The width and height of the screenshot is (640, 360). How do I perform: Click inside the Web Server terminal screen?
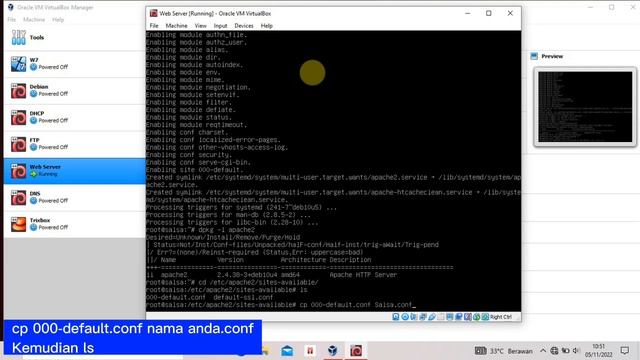[333, 171]
